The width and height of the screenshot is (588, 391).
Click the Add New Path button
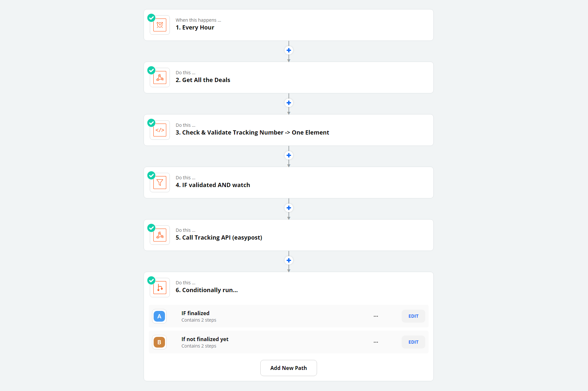[x=288, y=368]
